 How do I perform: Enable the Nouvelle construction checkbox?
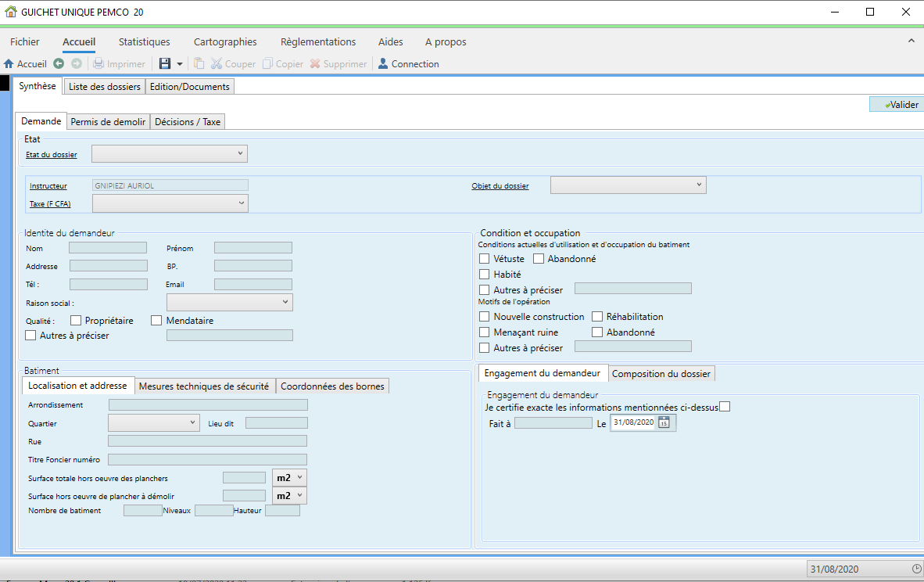pos(485,317)
